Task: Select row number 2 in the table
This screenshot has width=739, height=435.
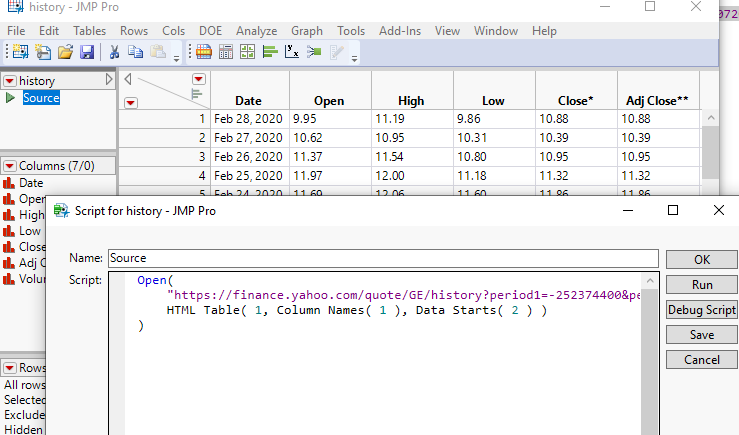Action: [x=164, y=138]
